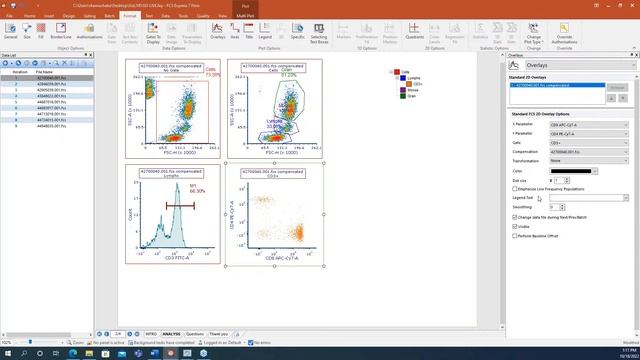Open General format options in ribbon
The width and height of the screenshot is (640, 360).
(x=11, y=31)
